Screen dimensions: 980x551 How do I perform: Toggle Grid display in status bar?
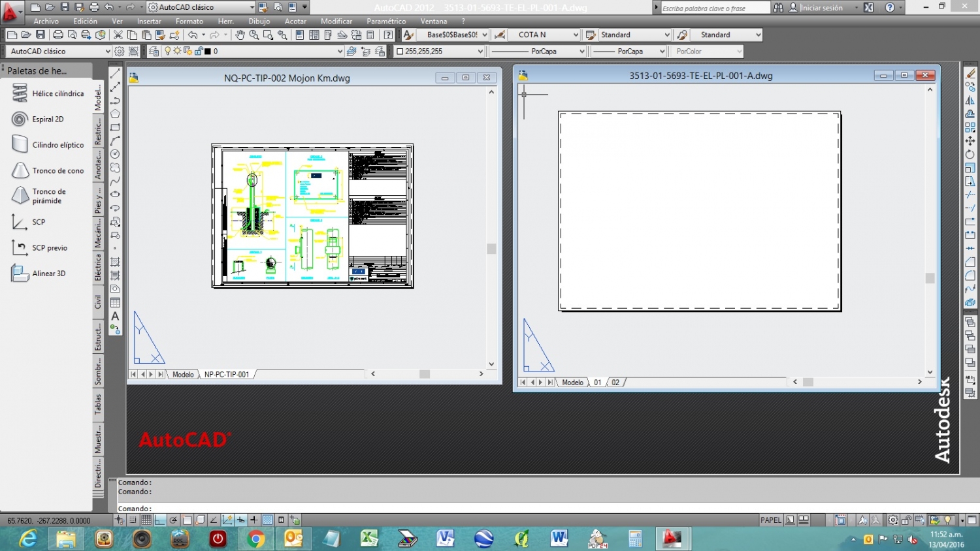click(x=146, y=520)
